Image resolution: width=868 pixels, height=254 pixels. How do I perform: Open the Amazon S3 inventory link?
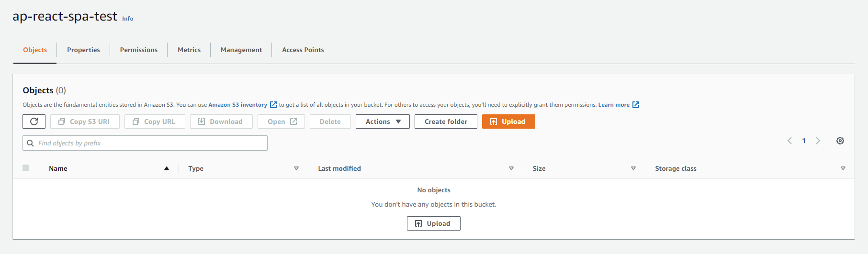point(238,105)
